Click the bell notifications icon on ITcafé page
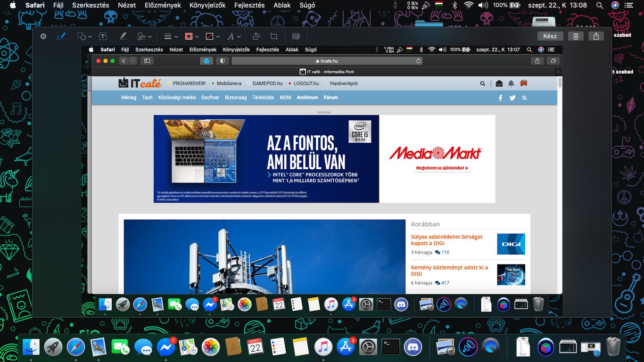This screenshot has height=362, width=644. [511, 83]
